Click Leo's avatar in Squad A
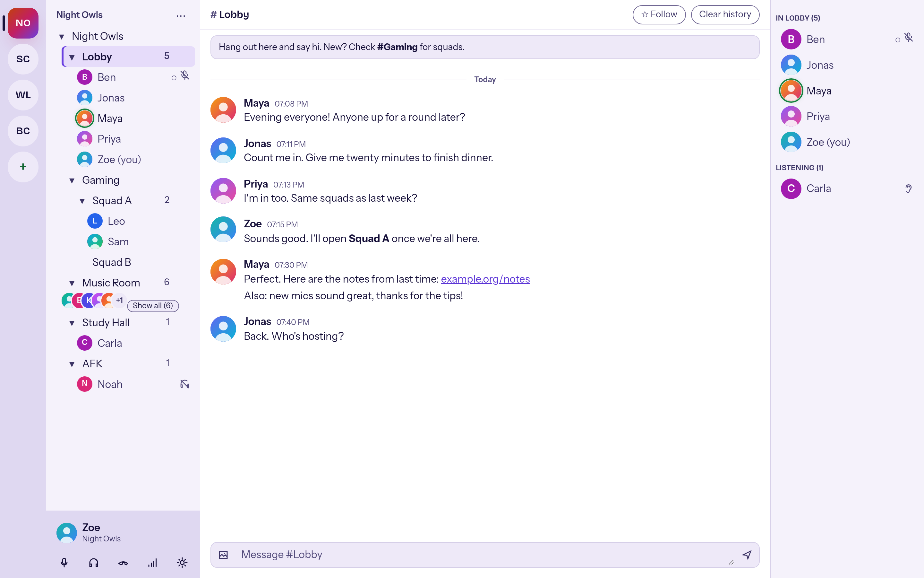This screenshot has height=578, width=924. point(95,221)
